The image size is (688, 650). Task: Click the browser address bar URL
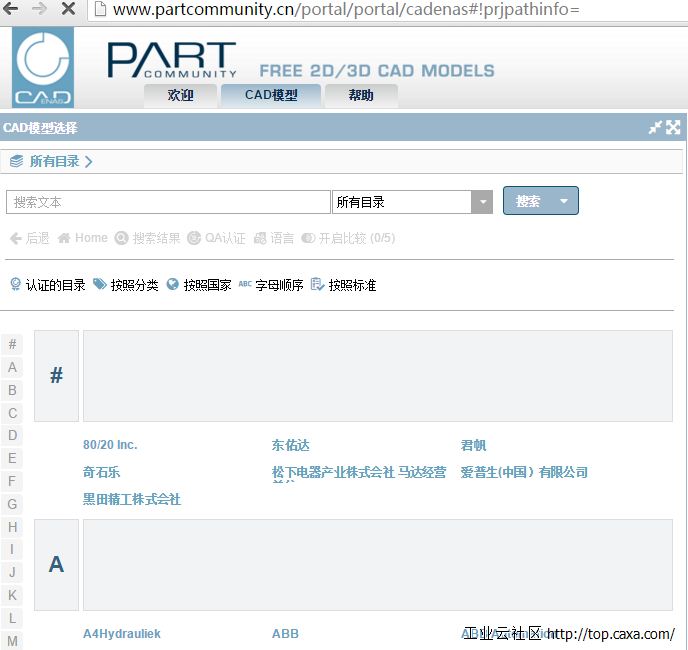[x=346, y=9]
